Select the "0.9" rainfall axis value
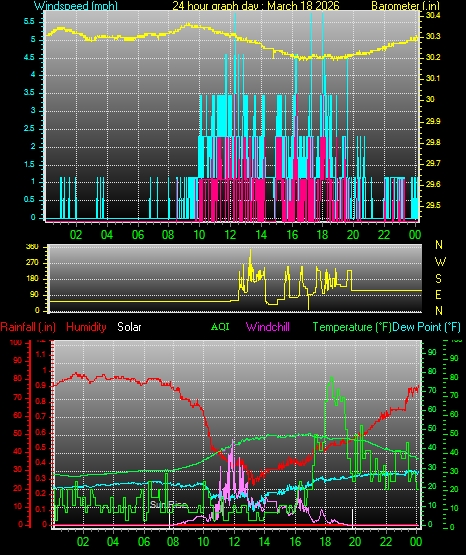The width and height of the screenshot is (466, 555). (41, 385)
